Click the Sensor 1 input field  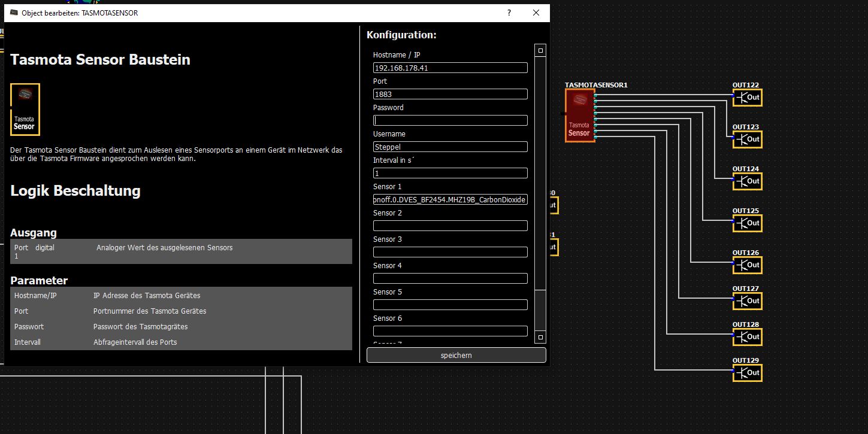point(450,200)
